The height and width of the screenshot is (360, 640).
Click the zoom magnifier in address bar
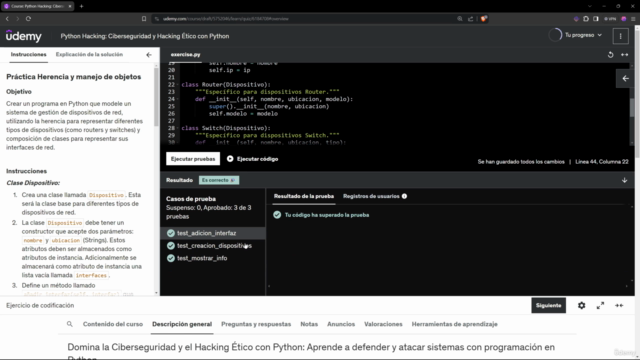point(460,19)
